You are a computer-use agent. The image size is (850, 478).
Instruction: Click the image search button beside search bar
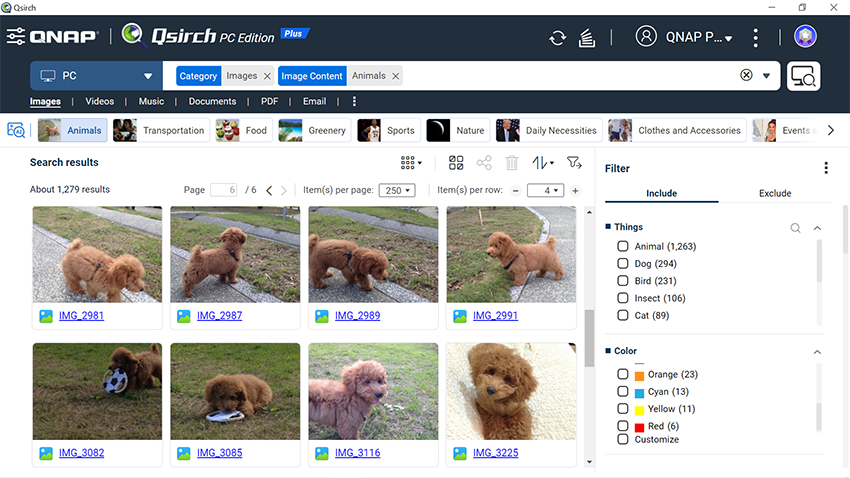[803, 76]
